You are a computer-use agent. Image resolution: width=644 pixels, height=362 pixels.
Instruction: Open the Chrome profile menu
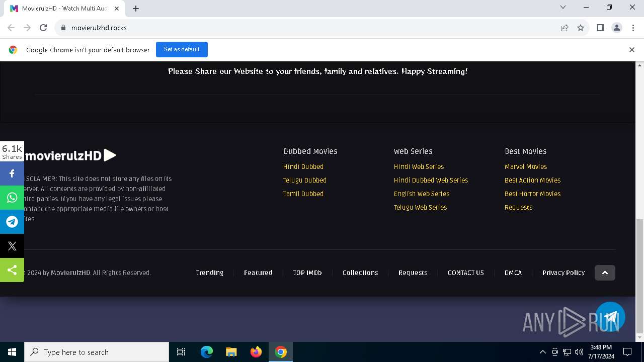click(617, 28)
